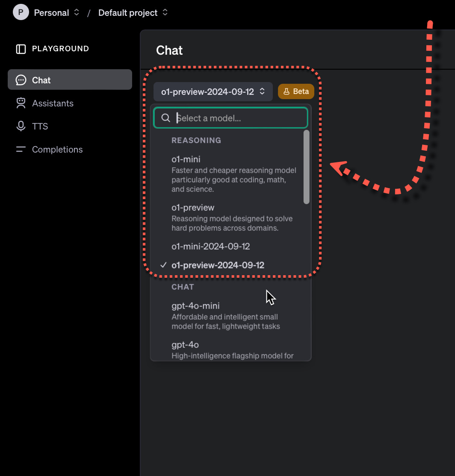Toggle the o1-preview-2024-09-12 model dropdown
455x476 pixels.
click(213, 92)
